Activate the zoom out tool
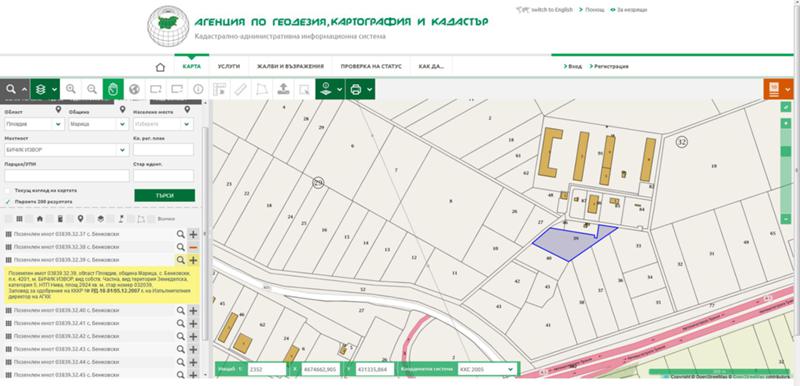This screenshot has height=386, width=800. 92,89
